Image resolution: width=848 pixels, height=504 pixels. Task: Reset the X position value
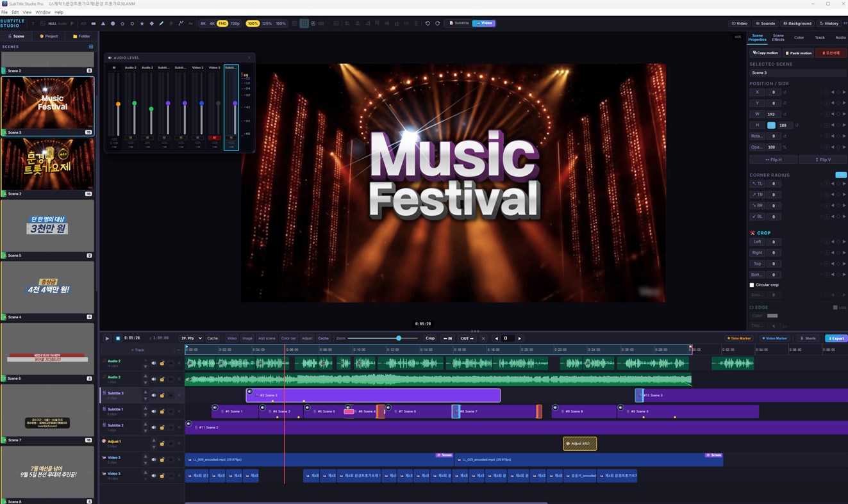click(x=784, y=92)
